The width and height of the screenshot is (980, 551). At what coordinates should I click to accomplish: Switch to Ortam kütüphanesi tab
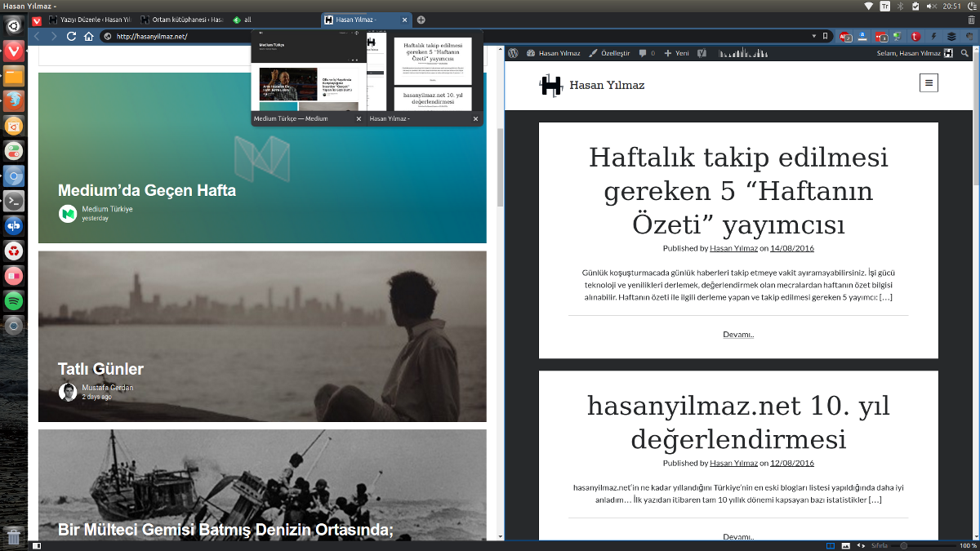[x=182, y=20]
